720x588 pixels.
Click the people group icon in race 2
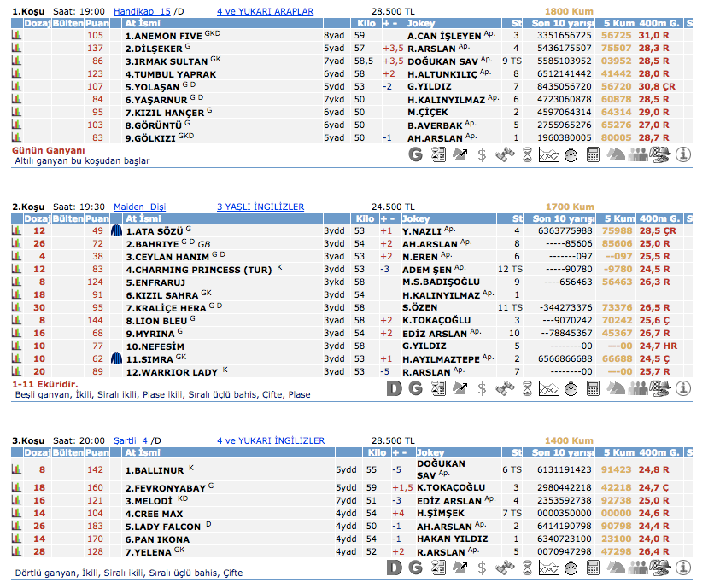pos(638,388)
